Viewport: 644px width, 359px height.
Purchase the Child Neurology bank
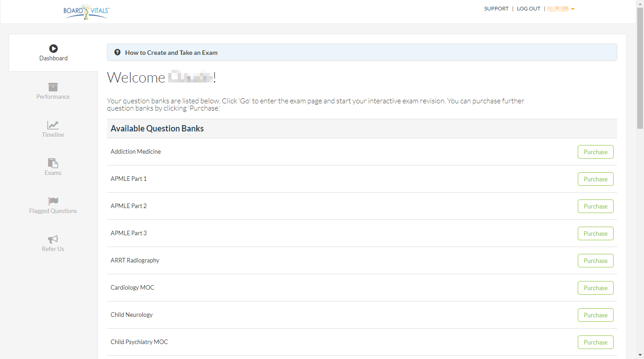tap(595, 315)
